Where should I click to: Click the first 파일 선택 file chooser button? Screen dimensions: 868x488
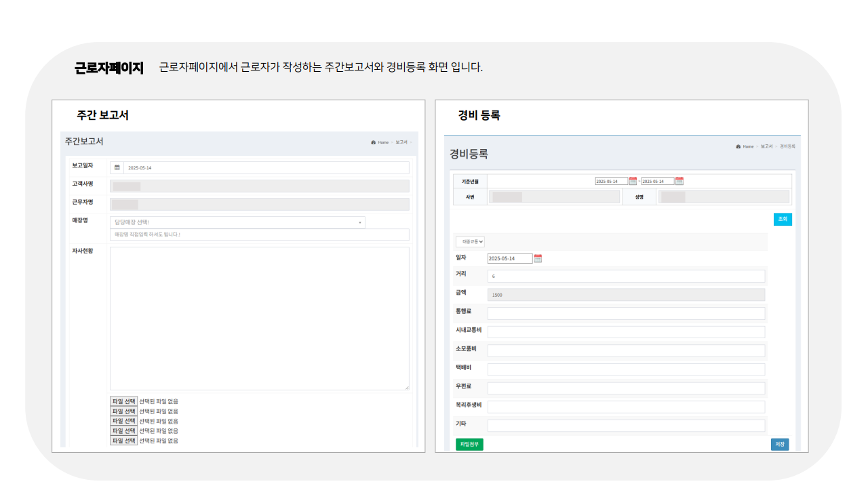pos(123,401)
